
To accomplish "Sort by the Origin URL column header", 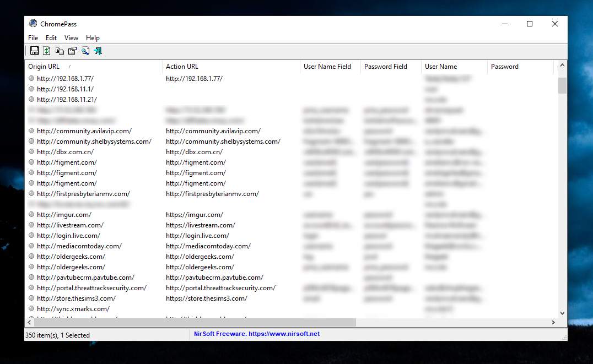I will tap(93, 67).
